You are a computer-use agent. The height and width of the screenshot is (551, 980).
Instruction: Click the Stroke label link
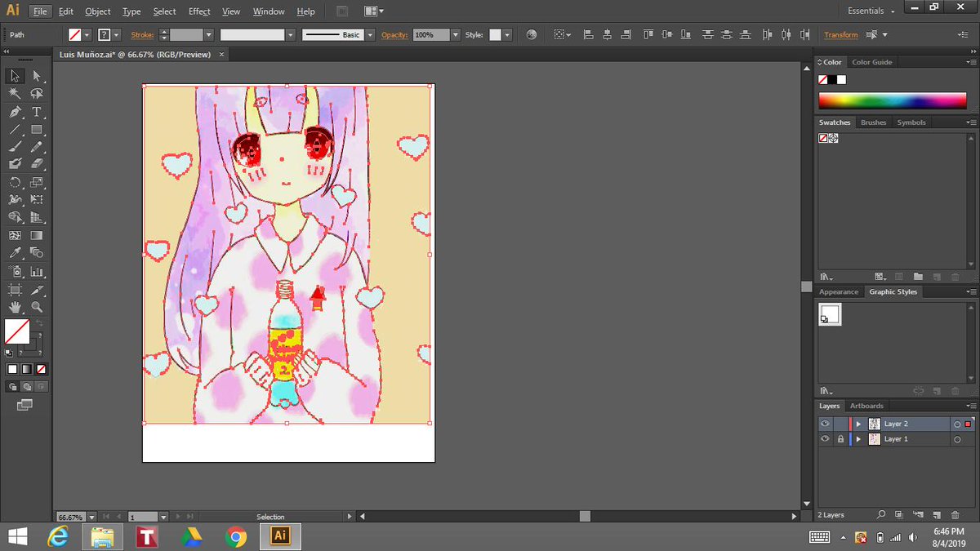pos(142,35)
